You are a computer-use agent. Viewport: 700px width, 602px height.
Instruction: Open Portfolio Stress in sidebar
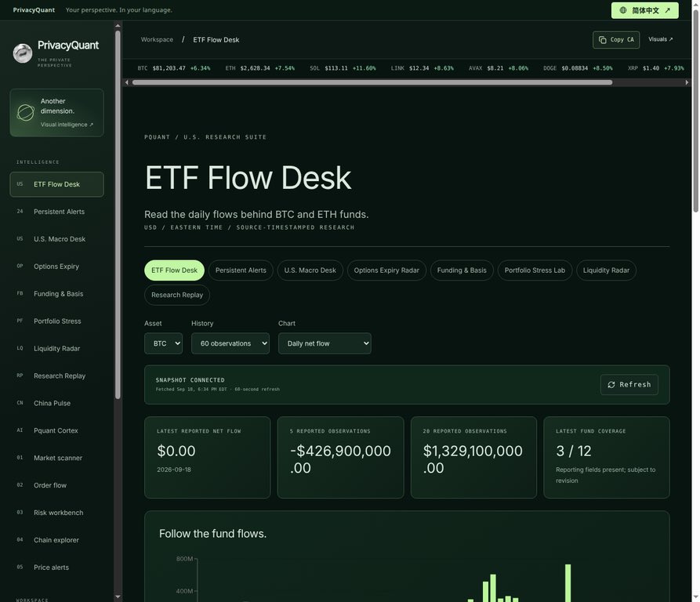tap(56, 321)
